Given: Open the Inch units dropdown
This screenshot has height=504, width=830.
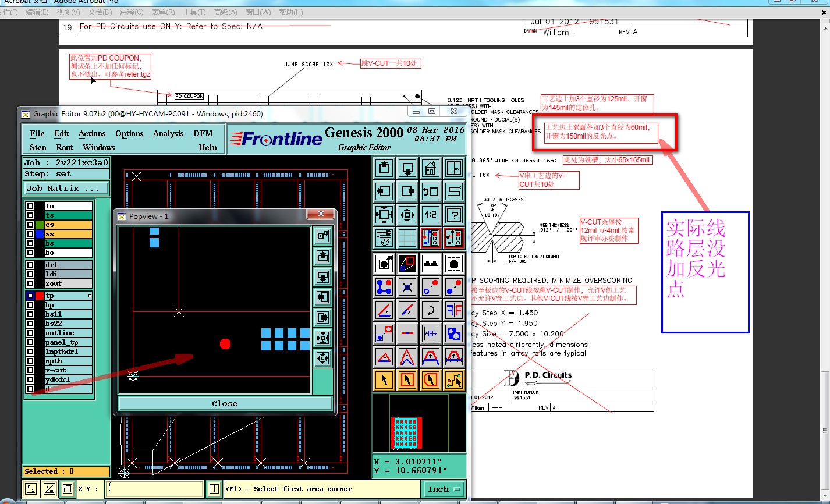Looking at the screenshot, I should click(x=445, y=489).
